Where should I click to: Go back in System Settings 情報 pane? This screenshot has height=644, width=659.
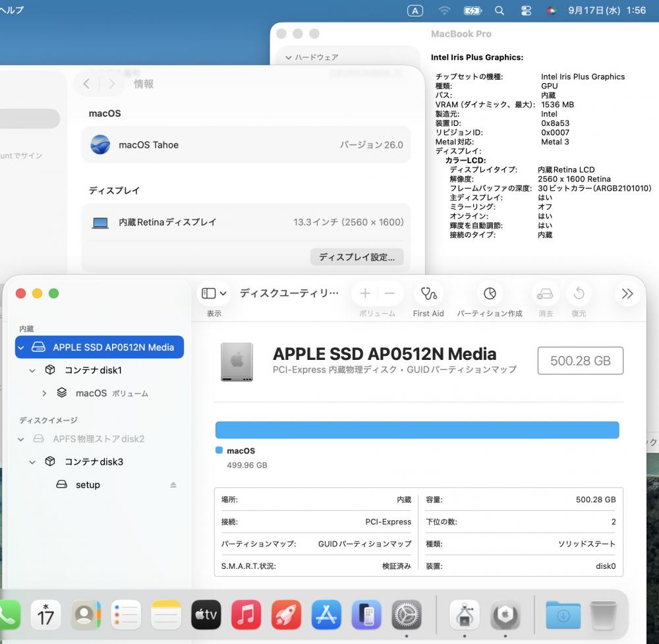point(86,84)
